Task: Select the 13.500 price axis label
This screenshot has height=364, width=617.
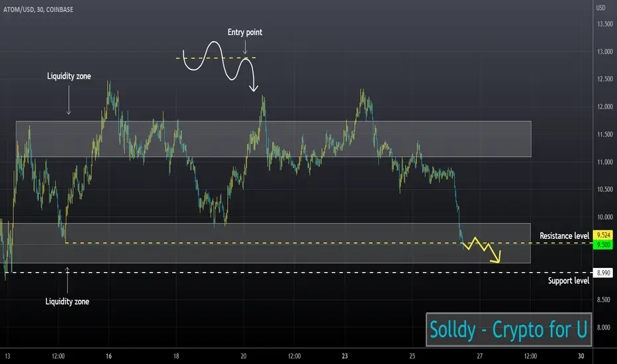Action: point(605,24)
